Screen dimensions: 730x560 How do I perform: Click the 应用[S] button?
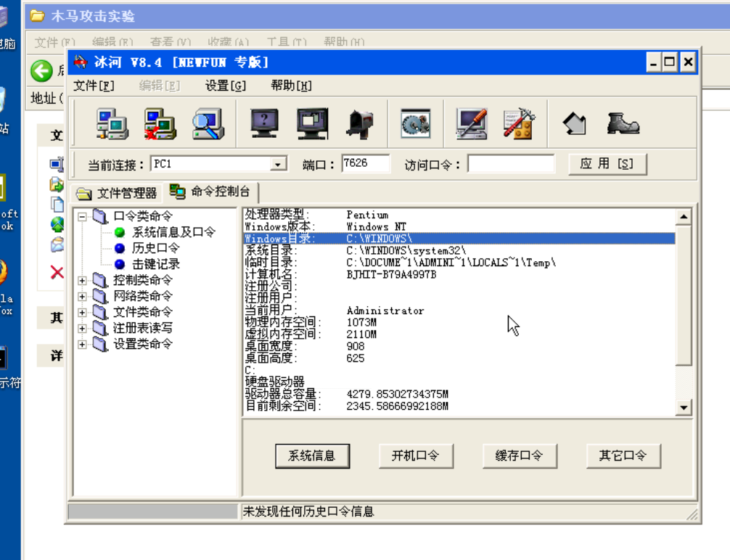pos(607,164)
